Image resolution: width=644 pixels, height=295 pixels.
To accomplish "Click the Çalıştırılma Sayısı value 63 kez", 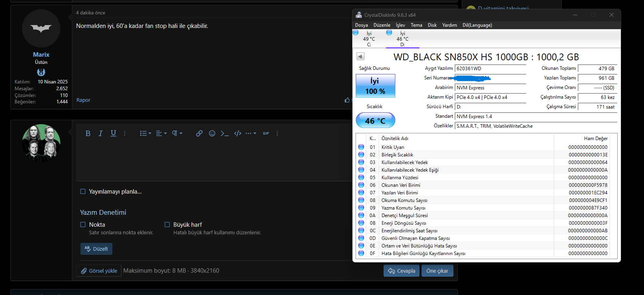I will pos(598,97).
